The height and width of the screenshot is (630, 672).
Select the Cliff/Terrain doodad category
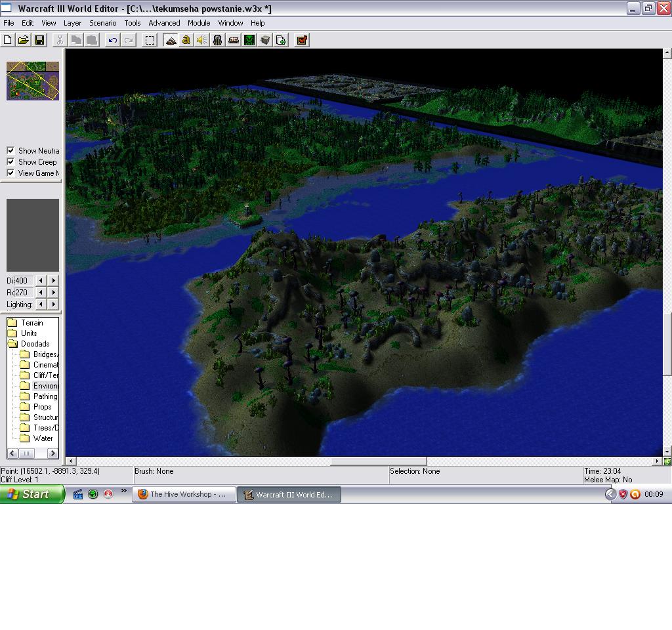point(39,375)
